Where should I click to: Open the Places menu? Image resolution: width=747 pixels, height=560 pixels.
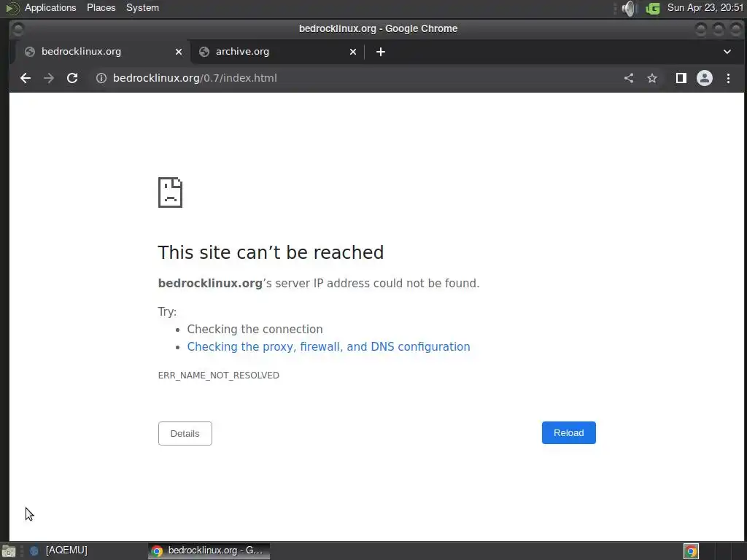coord(101,7)
